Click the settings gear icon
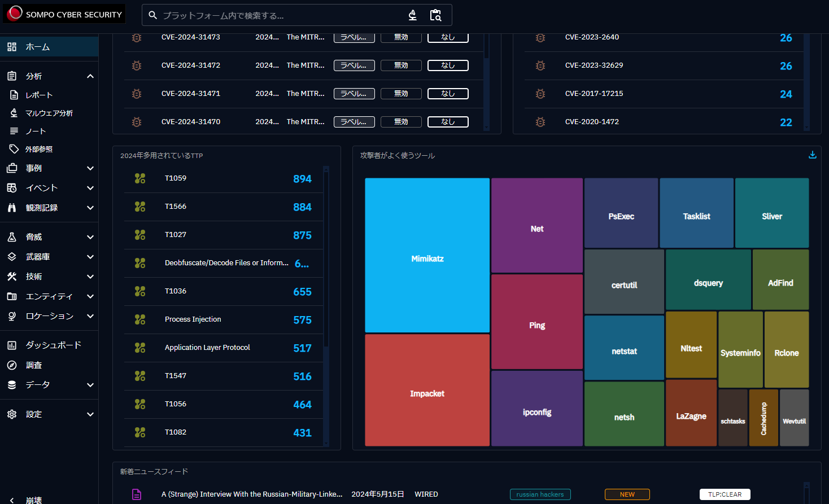 coord(12,414)
